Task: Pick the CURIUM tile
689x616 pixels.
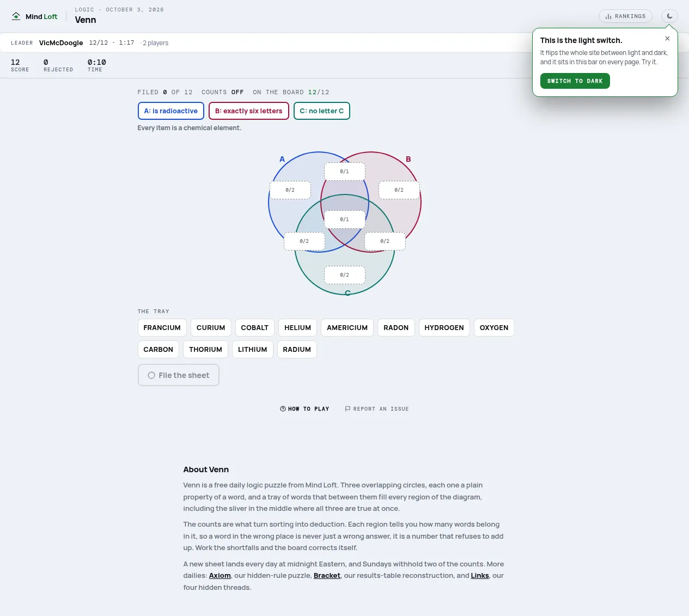Action: (211, 328)
